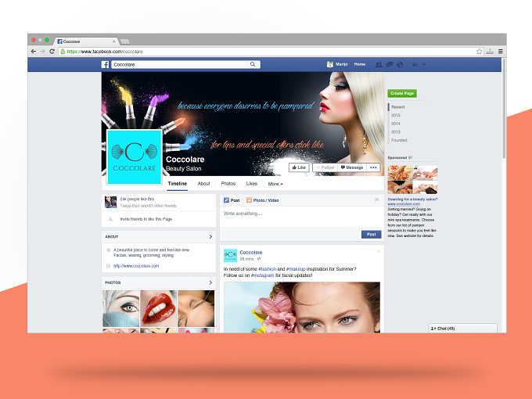532x399 pixels.
Task: Jump to 2013 in timeline navigator
Action: click(396, 132)
